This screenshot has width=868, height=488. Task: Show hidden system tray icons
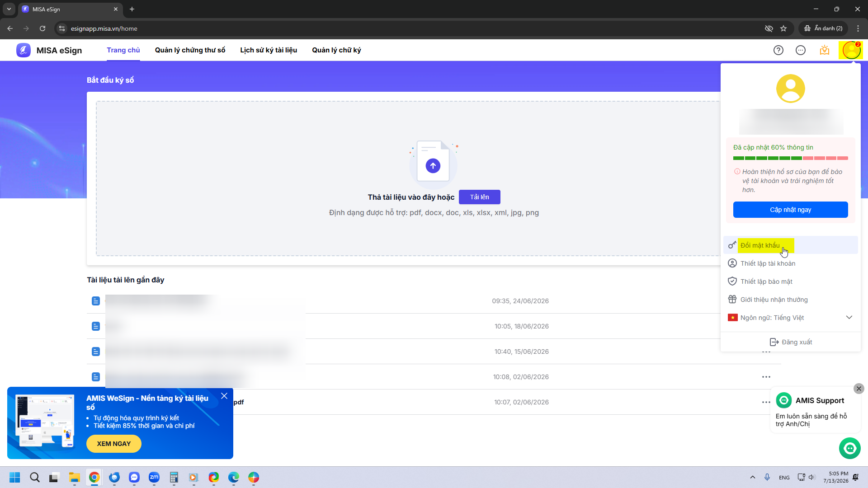click(753, 477)
